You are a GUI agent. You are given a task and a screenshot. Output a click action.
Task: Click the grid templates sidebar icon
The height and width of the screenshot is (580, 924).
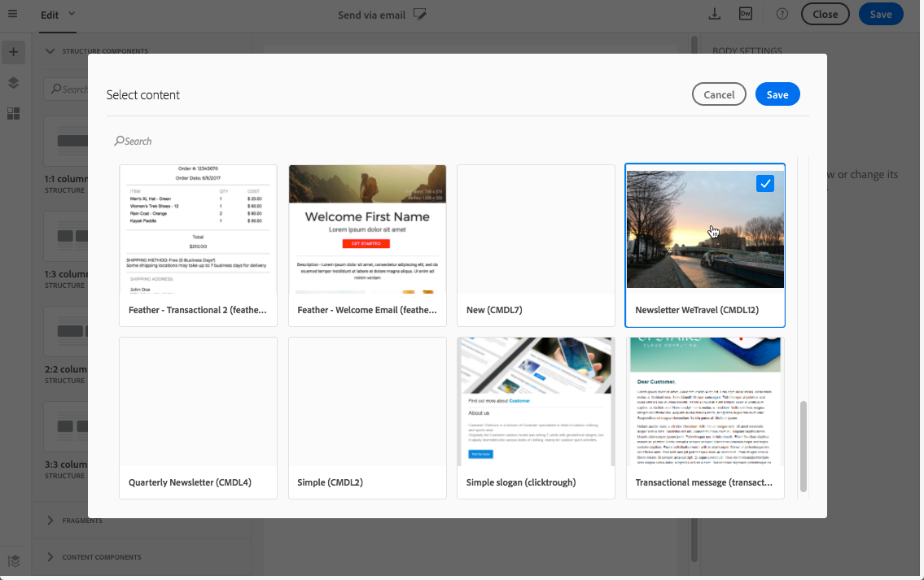tap(13, 114)
